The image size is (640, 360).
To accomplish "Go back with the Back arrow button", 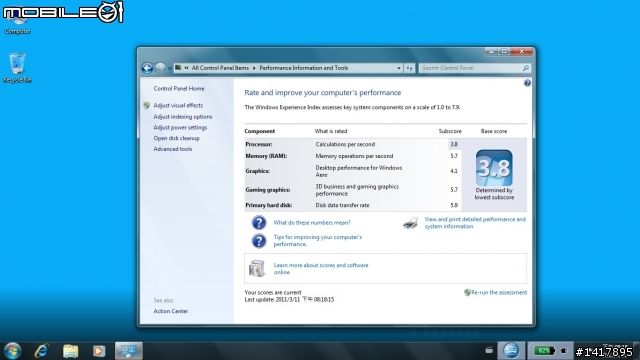I will pos(147,68).
